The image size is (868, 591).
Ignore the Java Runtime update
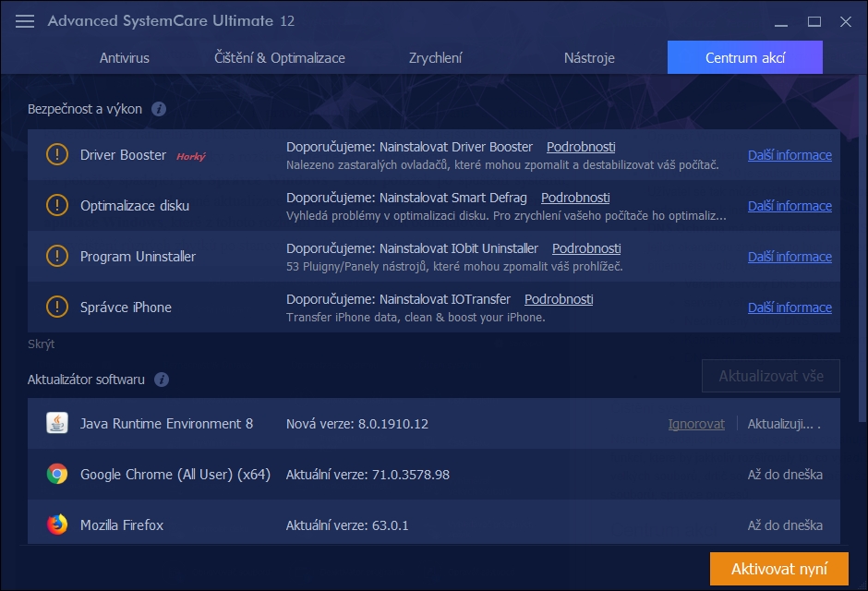pos(695,423)
